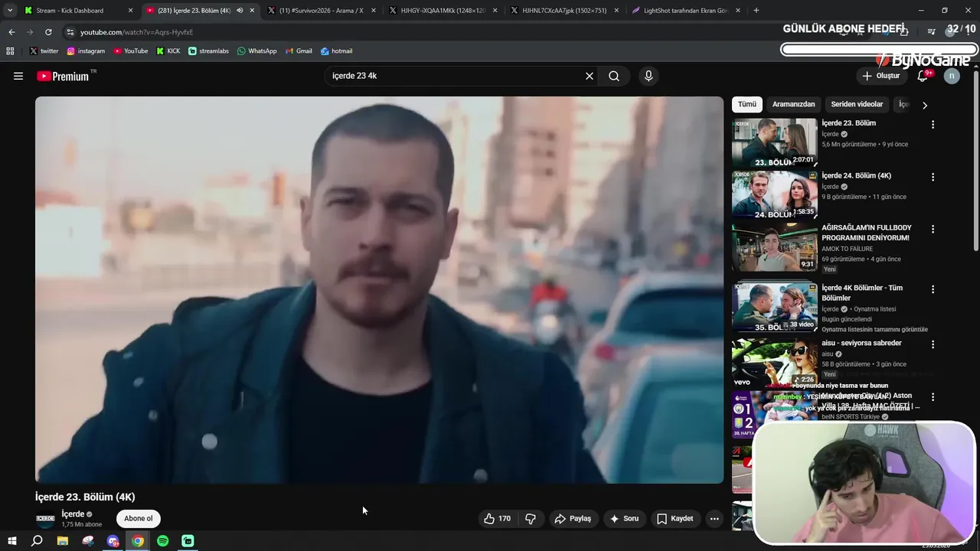
Task: Save video with Kaydet button
Action: click(675, 519)
